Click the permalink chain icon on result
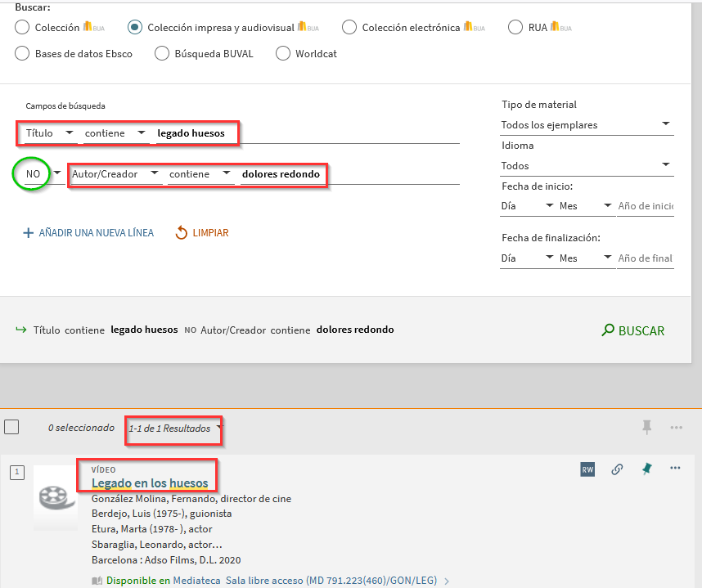The image size is (702, 588). click(618, 469)
